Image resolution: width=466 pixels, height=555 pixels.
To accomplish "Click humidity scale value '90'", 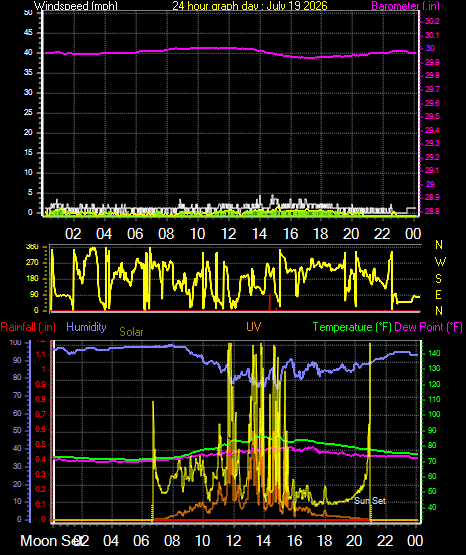I will coord(17,360).
